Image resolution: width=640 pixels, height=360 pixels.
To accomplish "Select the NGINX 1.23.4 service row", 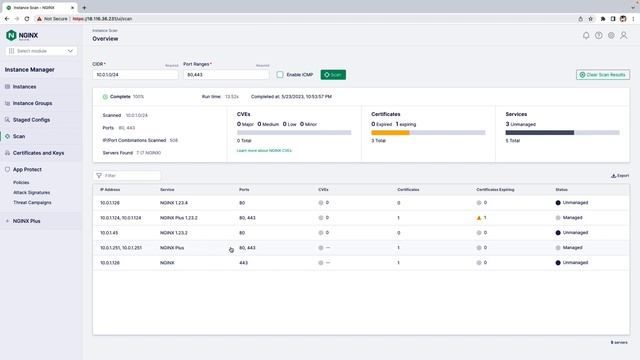I will tap(361, 203).
